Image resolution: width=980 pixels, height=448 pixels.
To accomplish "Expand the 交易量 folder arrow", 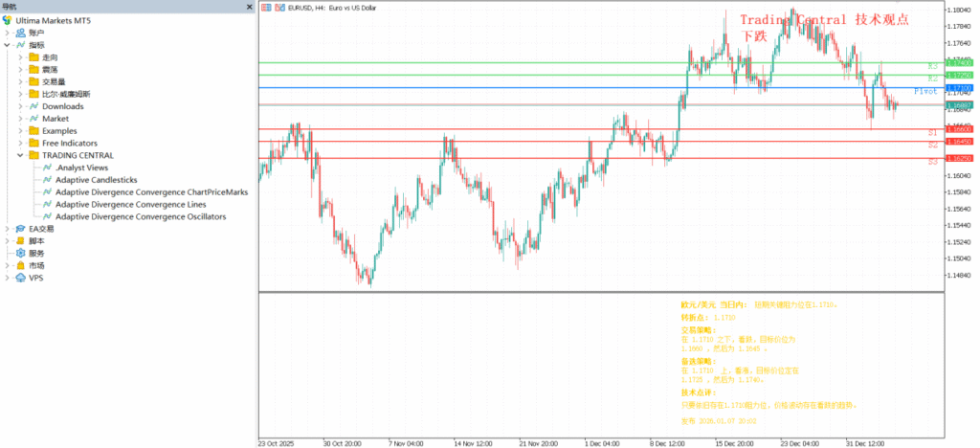I will click(x=21, y=82).
